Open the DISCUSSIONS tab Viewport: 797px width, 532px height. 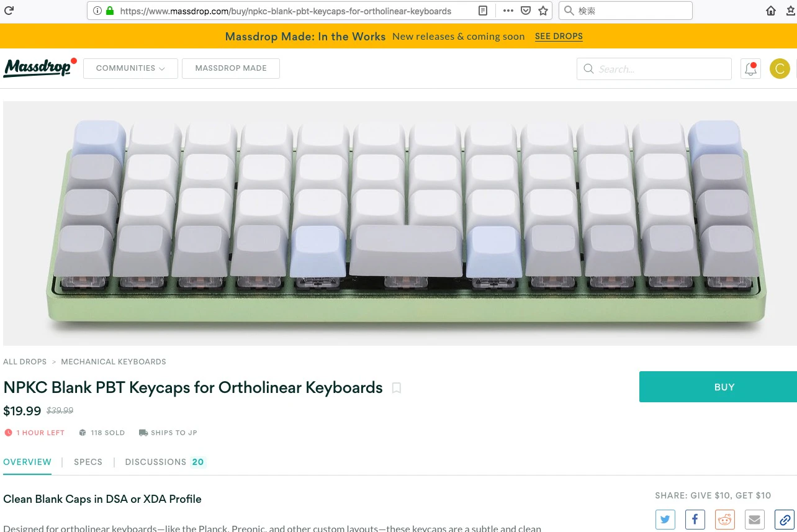click(x=156, y=462)
